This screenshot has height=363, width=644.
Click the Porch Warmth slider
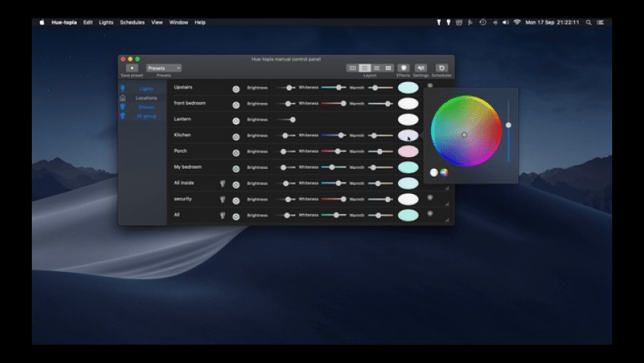tap(380, 152)
